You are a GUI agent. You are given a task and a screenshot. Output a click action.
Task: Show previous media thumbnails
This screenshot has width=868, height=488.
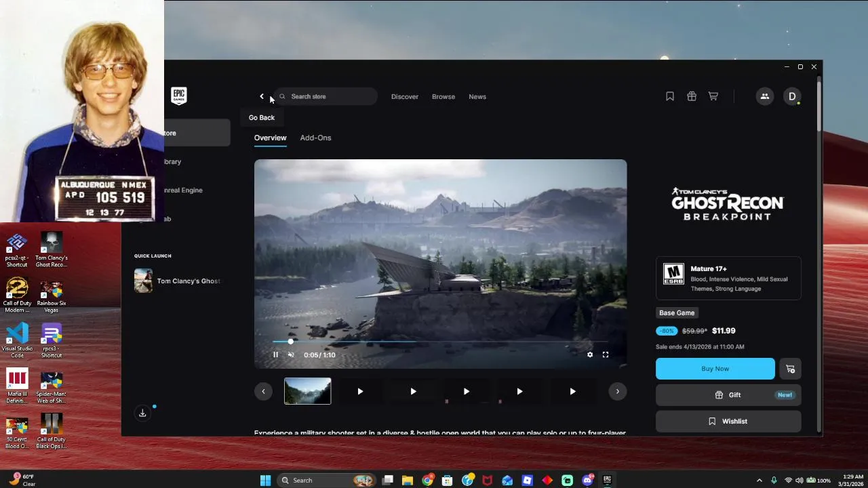click(x=263, y=391)
